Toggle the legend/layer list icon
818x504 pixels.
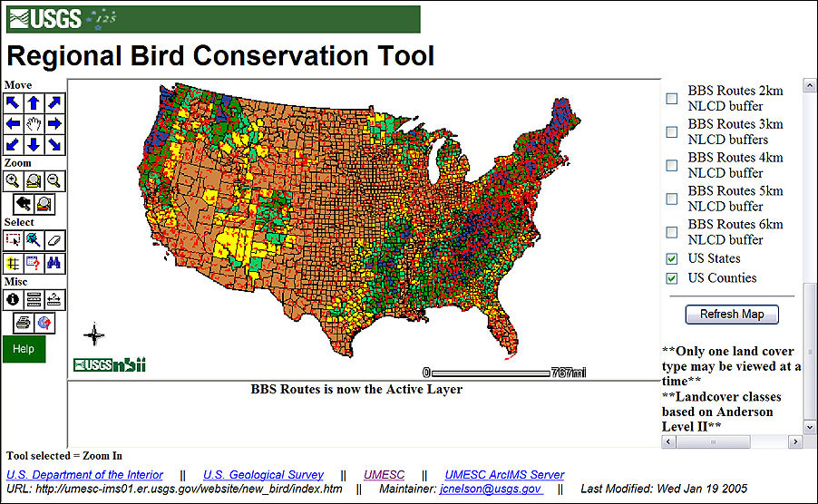click(34, 300)
